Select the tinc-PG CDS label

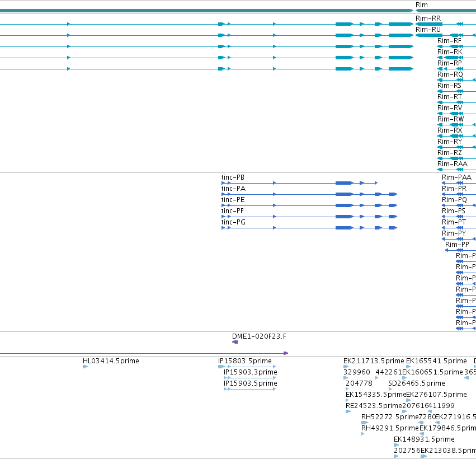click(x=233, y=222)
